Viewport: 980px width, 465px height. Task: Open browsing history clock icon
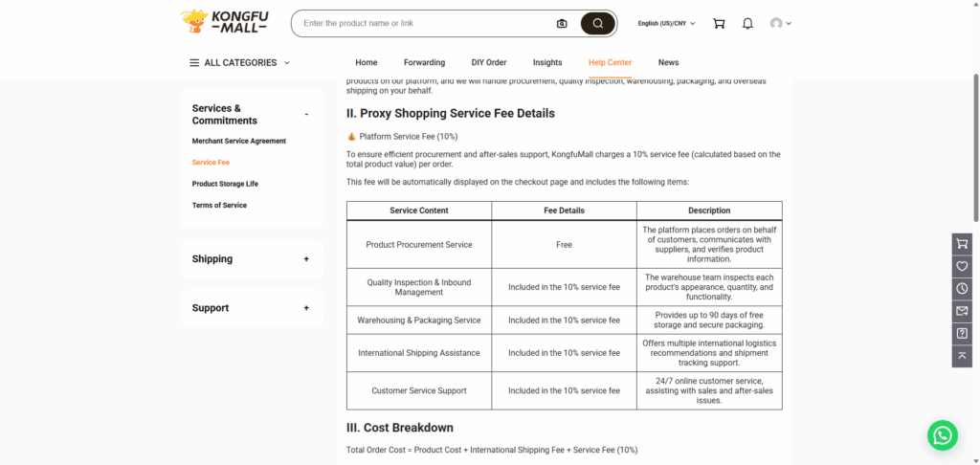tap(962, 288)
